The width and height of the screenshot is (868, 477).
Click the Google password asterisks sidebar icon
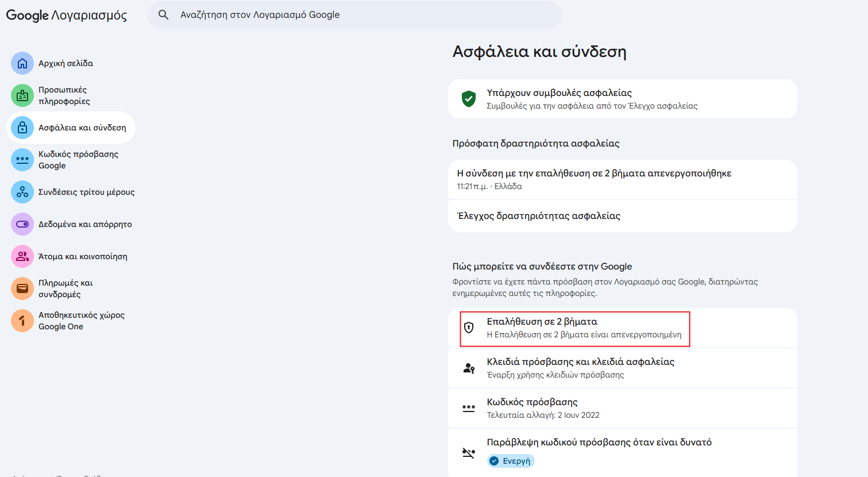pyautogui.click(x=22, y=160)
